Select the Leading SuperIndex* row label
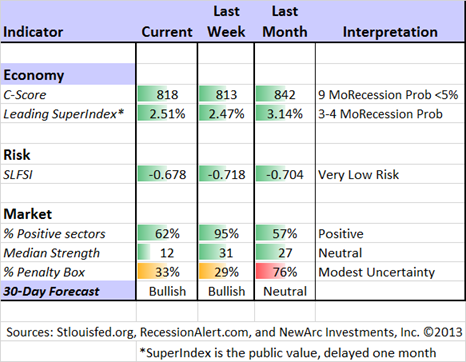 [63, 114]
